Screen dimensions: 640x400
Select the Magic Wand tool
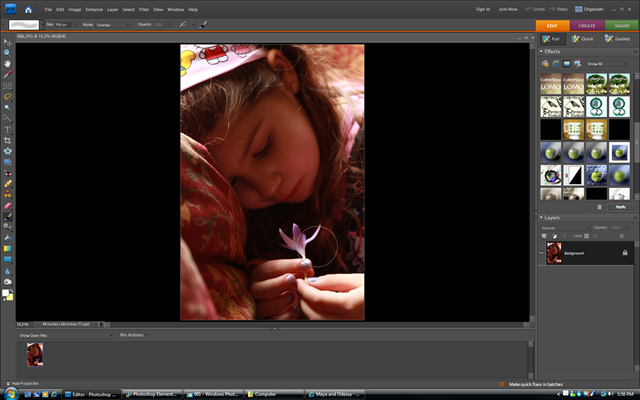click(x=7, y=108)
